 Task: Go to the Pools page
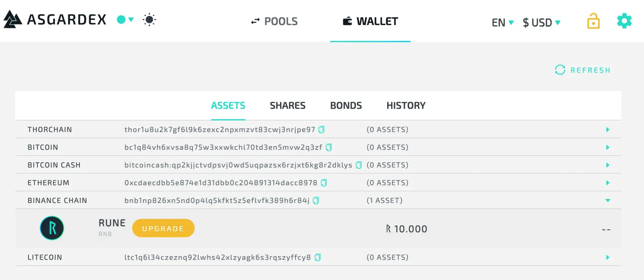tap(274, 21)
